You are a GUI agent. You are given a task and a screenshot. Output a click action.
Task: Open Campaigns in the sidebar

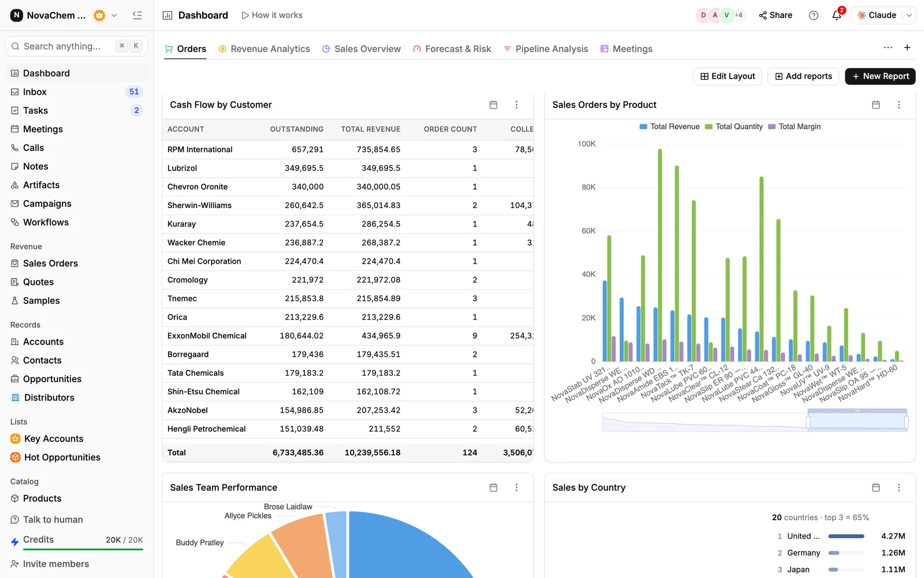click(x=76, y=203)
